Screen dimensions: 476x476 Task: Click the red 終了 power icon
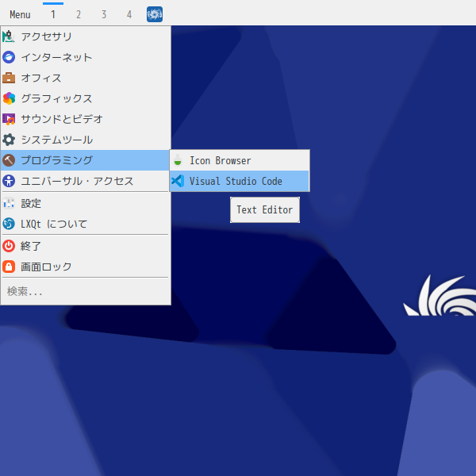coord(9,246)
